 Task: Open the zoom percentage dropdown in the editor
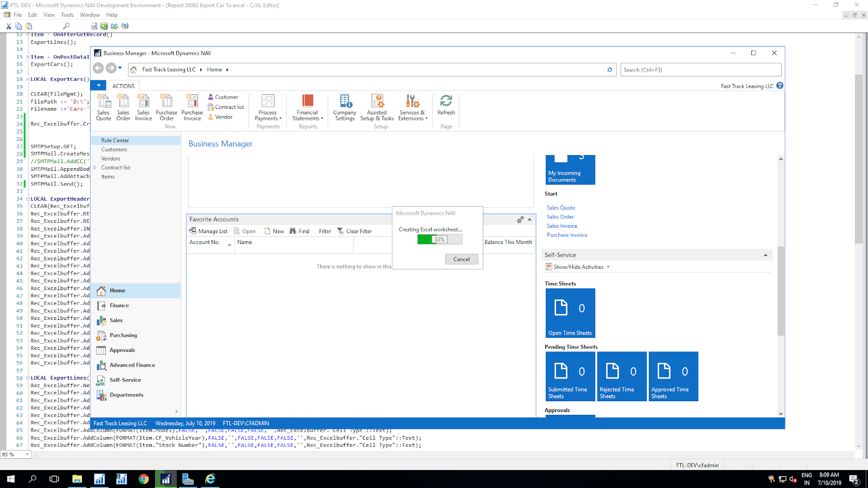pos(27,454)
